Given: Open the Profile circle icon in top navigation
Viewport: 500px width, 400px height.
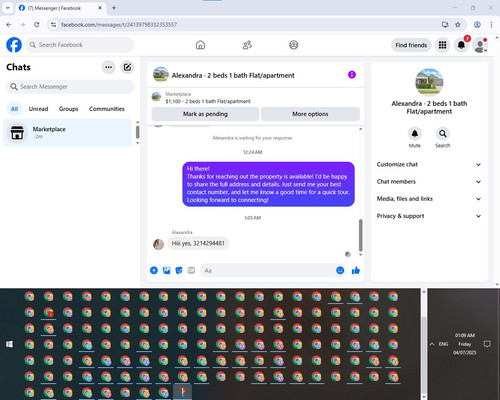Looking at the screenshot, I should [x=294, y=45].
